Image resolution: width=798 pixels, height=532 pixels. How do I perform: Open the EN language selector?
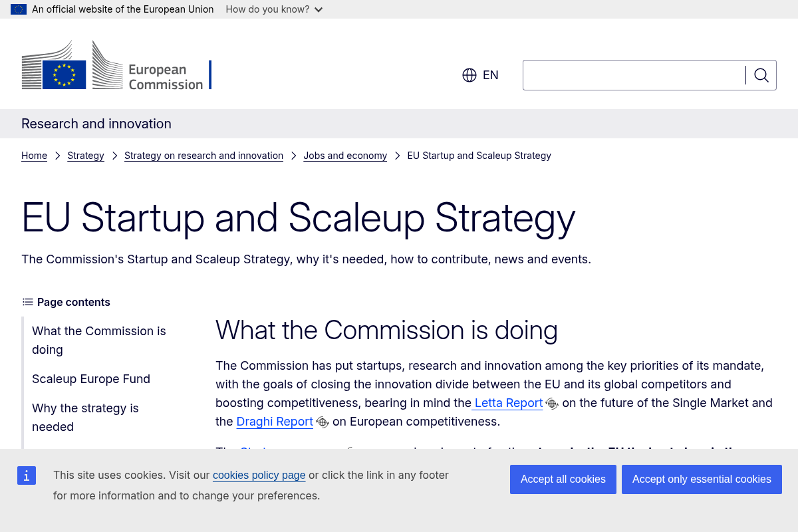(x=490, y=75)
